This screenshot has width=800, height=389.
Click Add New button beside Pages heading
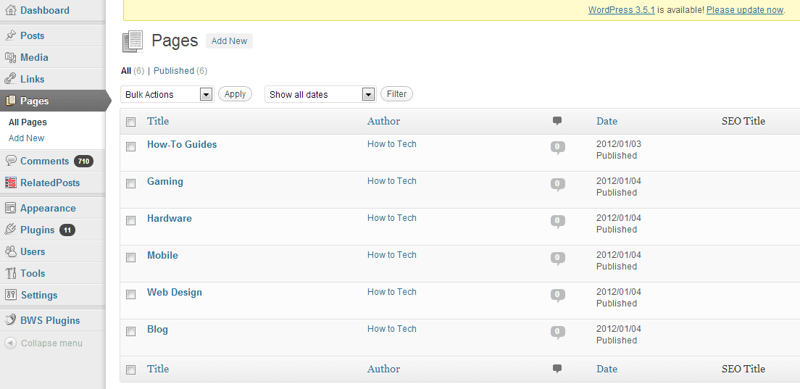(229, 41)
